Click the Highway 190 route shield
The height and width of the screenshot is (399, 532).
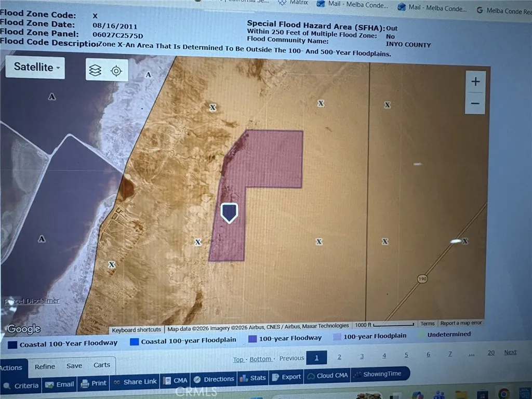422,279
